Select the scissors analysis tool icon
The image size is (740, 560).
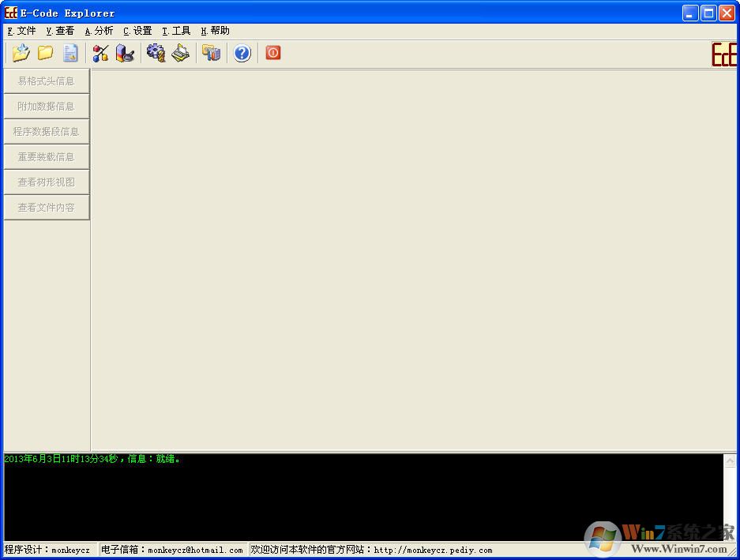(100, 52)
